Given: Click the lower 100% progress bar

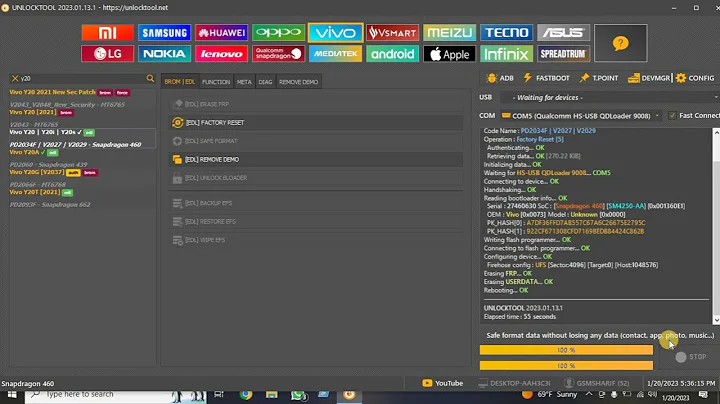Looking at the screenshot, I should 566,365.
